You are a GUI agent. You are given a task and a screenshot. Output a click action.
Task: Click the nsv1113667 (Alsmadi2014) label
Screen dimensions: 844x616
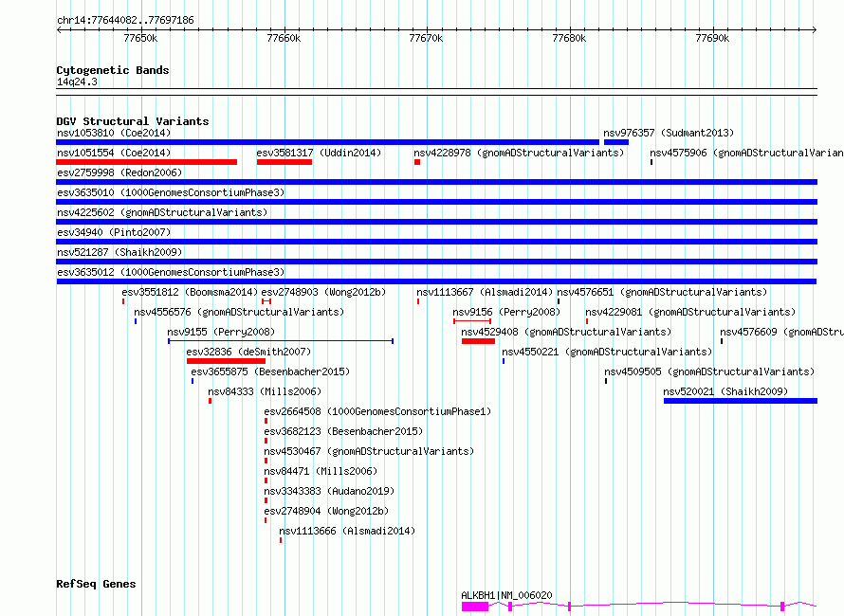coord(485,292)
